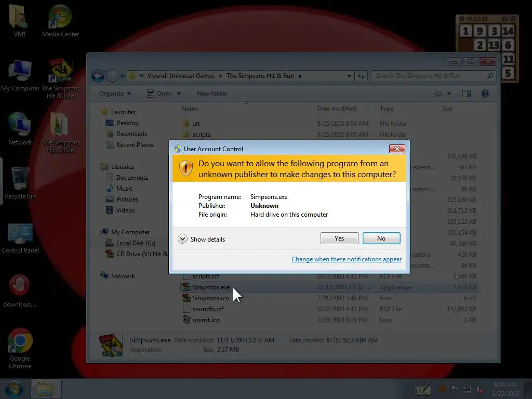Sort by Date modified column header
Screen dimensions: 532x399
pos(337,109)
